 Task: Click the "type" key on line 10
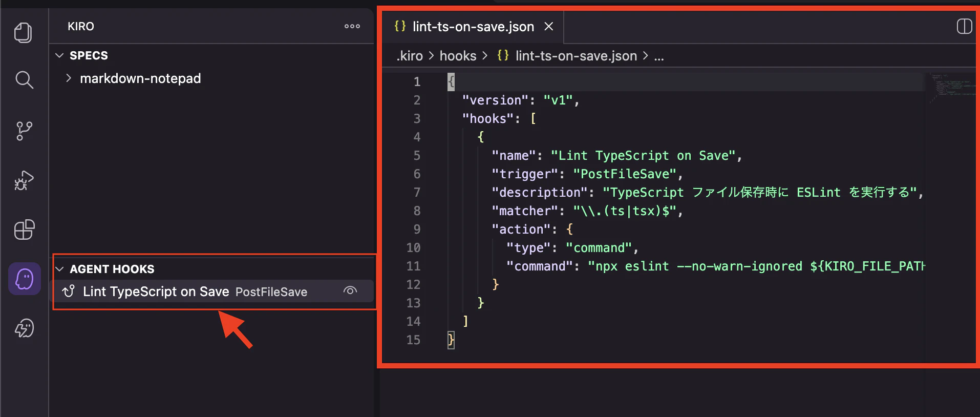coord(528,248)
